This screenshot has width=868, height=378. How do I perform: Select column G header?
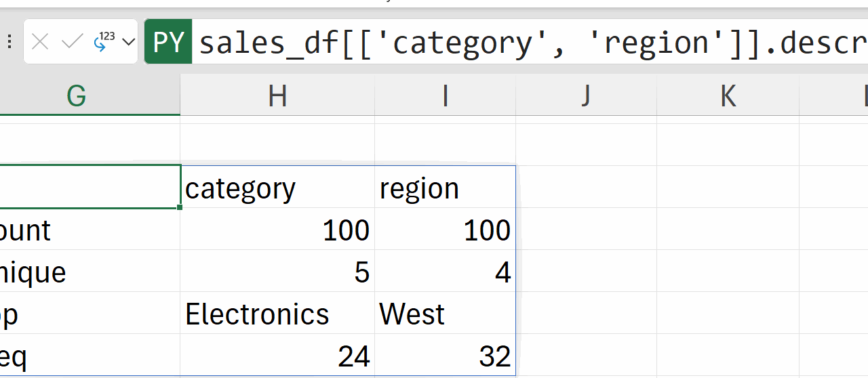(x=77, y=96)
